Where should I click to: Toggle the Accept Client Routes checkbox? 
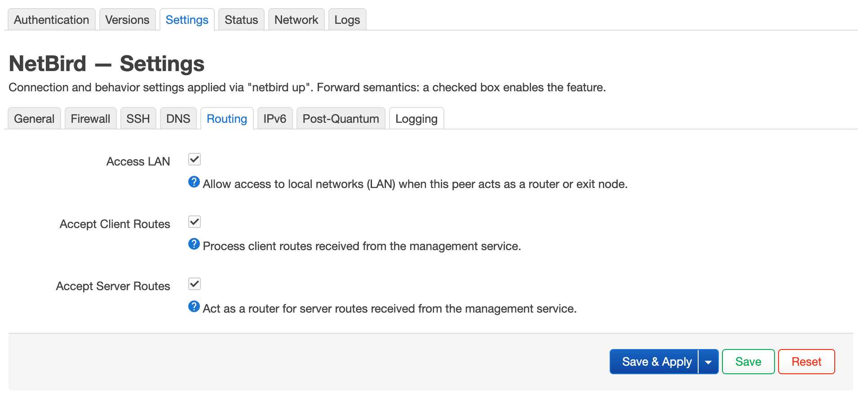pyautogui.click(x=195, y=222)
